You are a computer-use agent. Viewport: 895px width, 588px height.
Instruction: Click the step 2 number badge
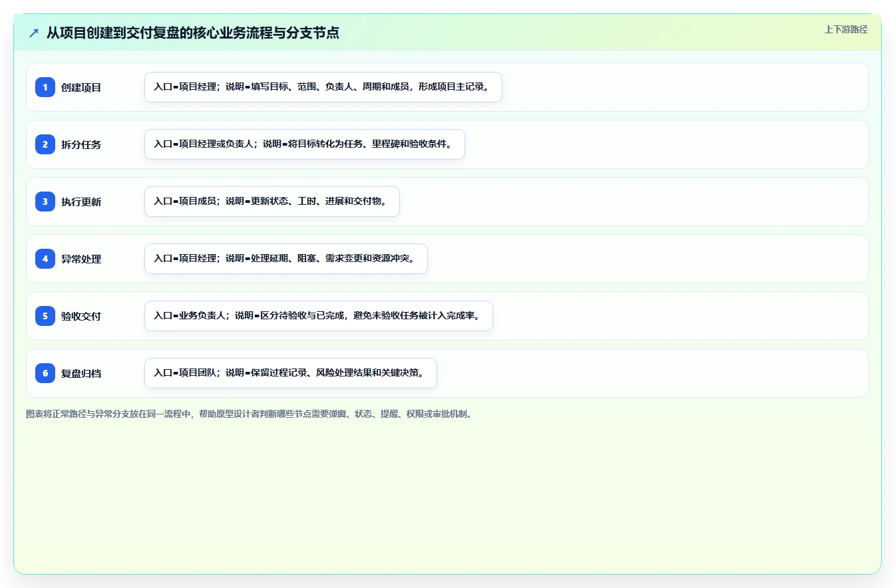45,144
